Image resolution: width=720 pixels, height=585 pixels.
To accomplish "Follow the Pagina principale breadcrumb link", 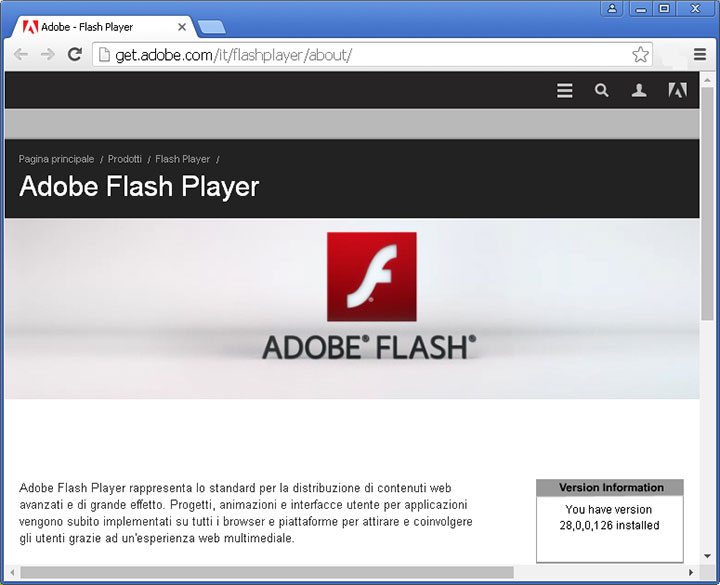I will point(56,159).
